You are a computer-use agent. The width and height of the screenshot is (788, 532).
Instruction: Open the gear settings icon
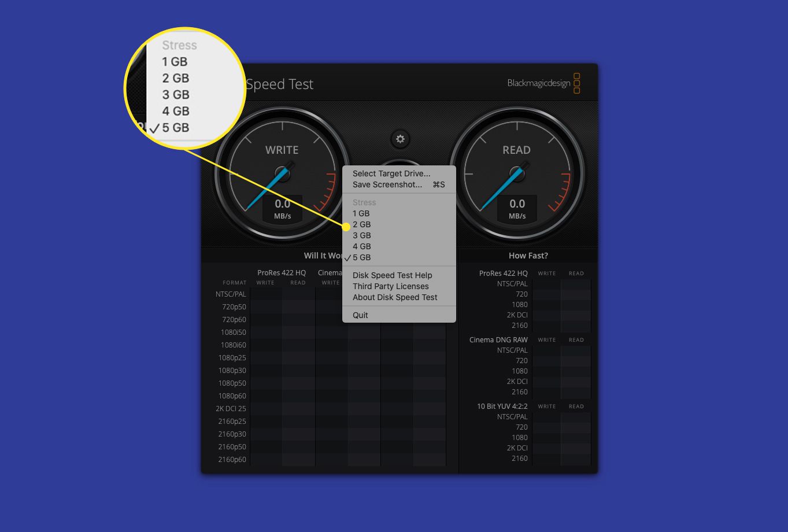(400, 139)
